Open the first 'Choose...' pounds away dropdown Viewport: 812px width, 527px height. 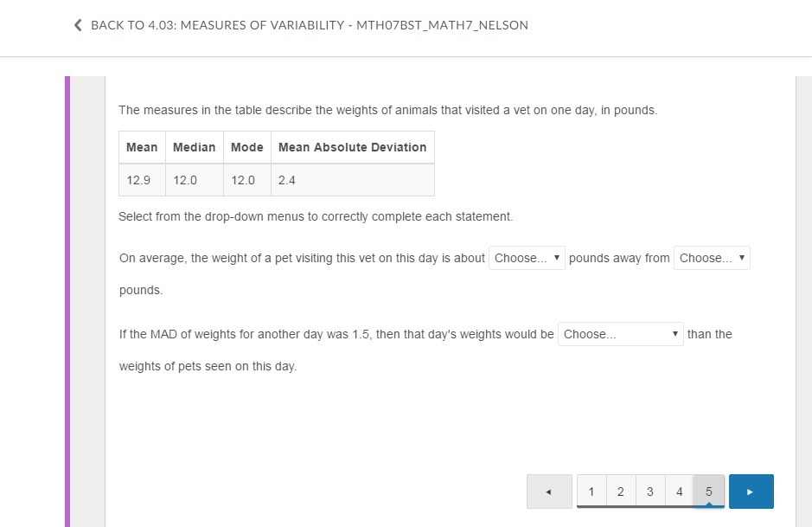pos(527,258)
